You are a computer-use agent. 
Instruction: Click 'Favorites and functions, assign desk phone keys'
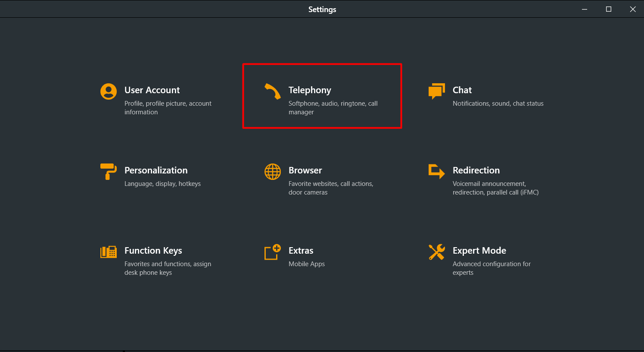point(168,268)
